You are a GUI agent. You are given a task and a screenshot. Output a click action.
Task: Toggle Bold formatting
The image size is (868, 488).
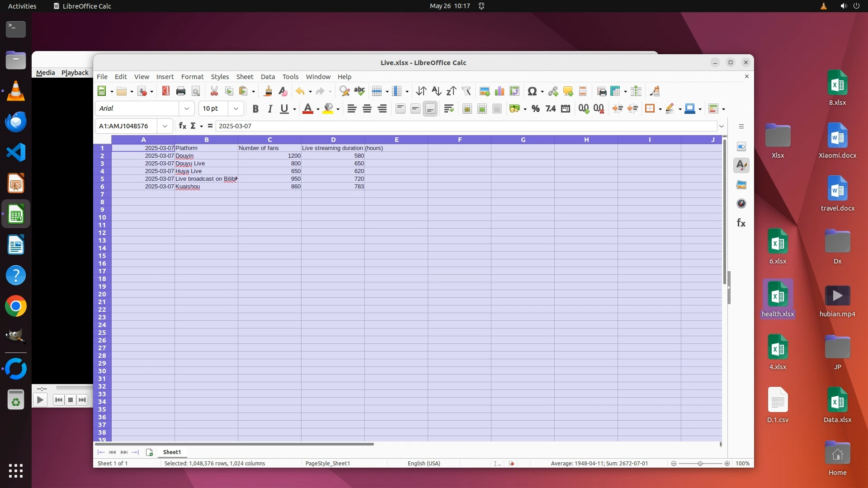pos(255,108)
